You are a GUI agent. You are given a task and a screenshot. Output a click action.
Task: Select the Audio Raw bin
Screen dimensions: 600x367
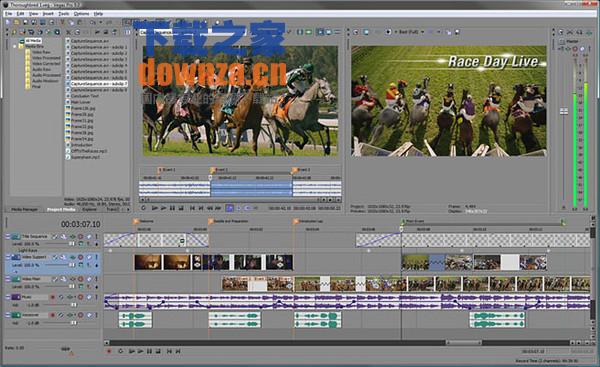(x=41, y=70)
